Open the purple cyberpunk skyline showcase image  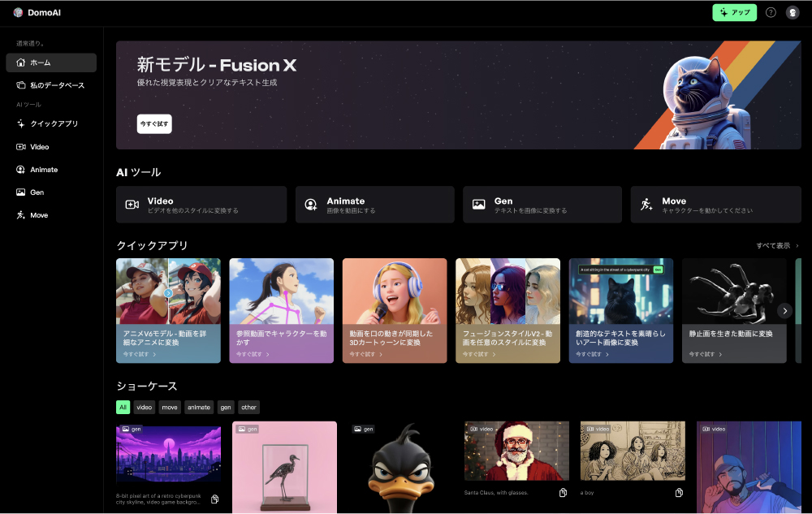pyautogui.click(x=168, y=453)
